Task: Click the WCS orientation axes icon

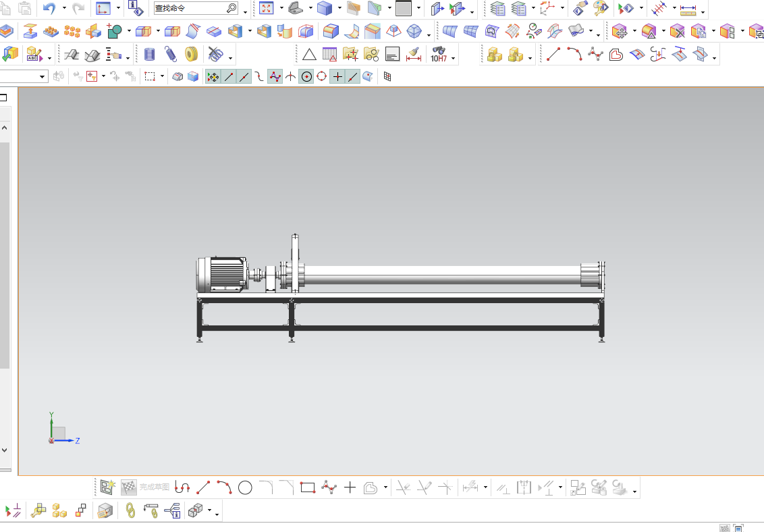Action: (547, 8)
